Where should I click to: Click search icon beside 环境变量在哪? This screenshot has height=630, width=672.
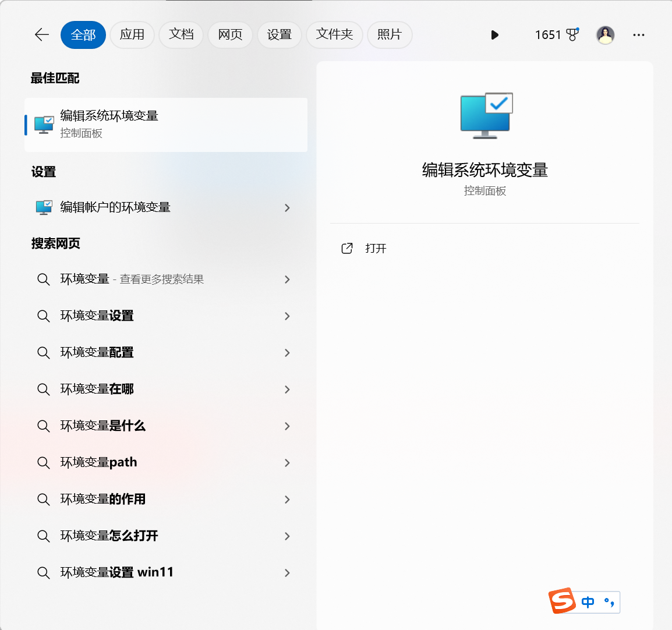click(43, 389)
